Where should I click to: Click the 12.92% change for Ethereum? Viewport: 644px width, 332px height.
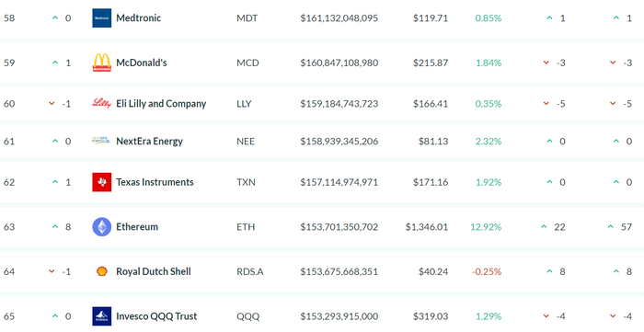coord(486,227)
